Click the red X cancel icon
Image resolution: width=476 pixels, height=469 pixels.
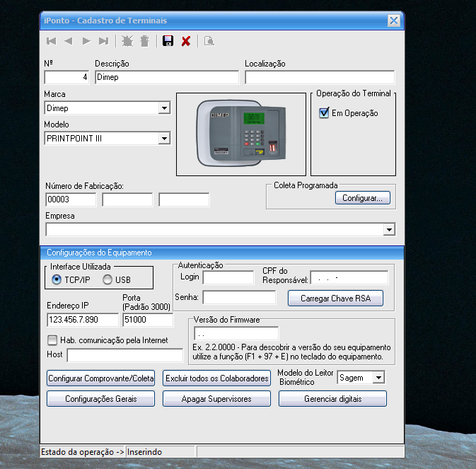pos(186,41)
